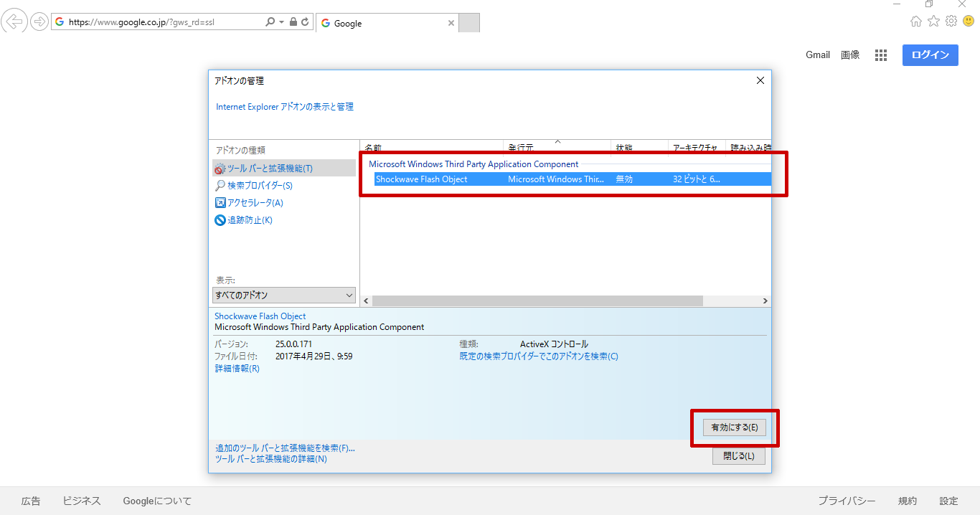The image size is (980, 515).
Task: Open a new blank tab
Action: point(469,23)
